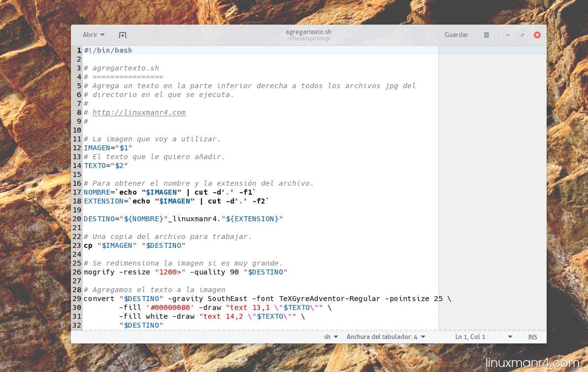
Task: Click the mogrify -resize line
Action: click(x=185, y=272)
